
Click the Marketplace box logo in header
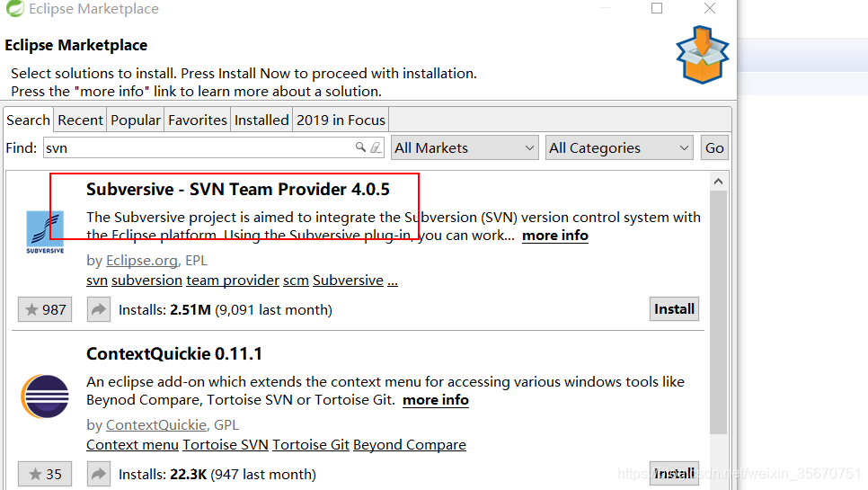pyautogui.click(x=702, y=55)
